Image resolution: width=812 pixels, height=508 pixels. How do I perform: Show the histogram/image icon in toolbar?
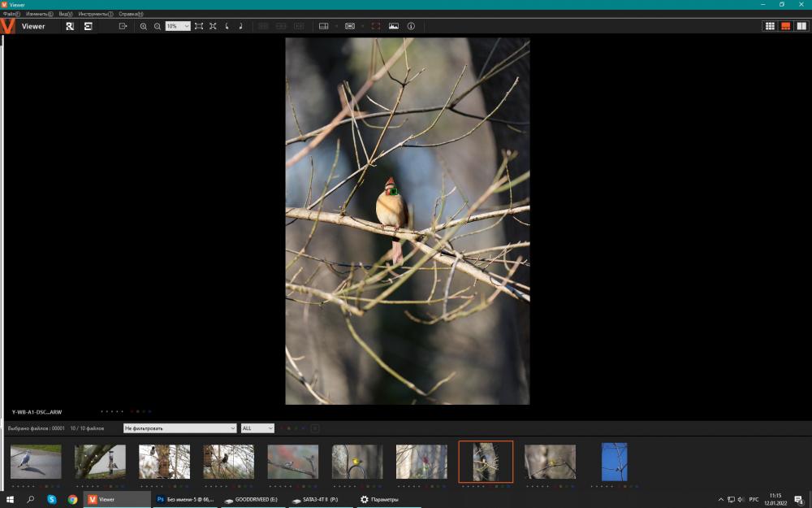pyautogui.click(x=394, y=26)
